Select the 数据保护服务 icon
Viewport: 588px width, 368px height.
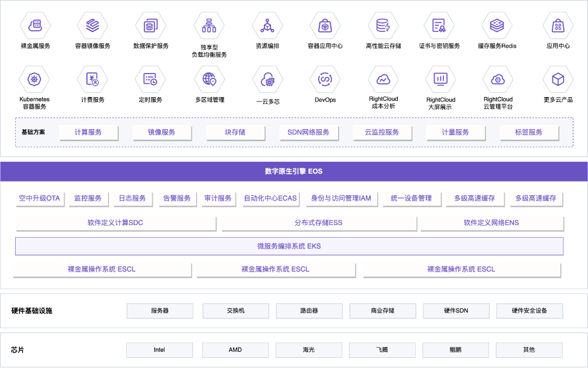[150, 25]
